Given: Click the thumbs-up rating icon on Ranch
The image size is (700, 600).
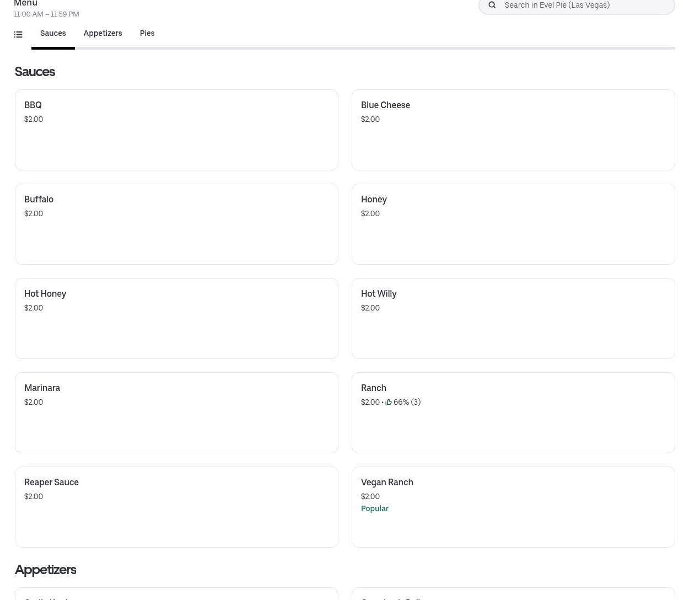Looking at the screenshot, I should coord(389,403).
